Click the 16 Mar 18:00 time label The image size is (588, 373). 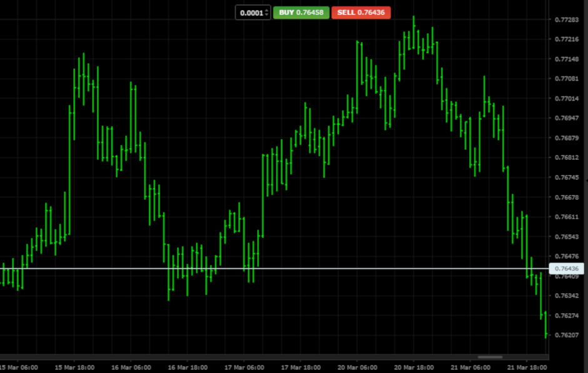click(188, 367)
